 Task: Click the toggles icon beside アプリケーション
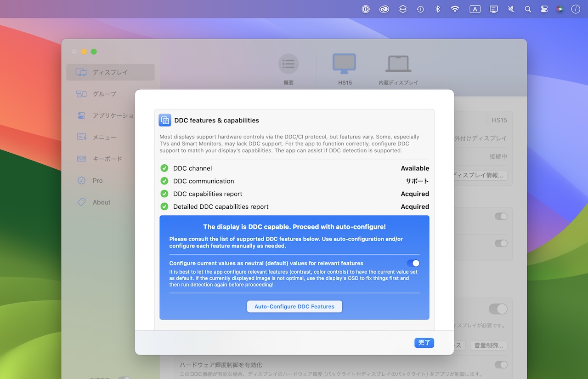tap(81, 115)
